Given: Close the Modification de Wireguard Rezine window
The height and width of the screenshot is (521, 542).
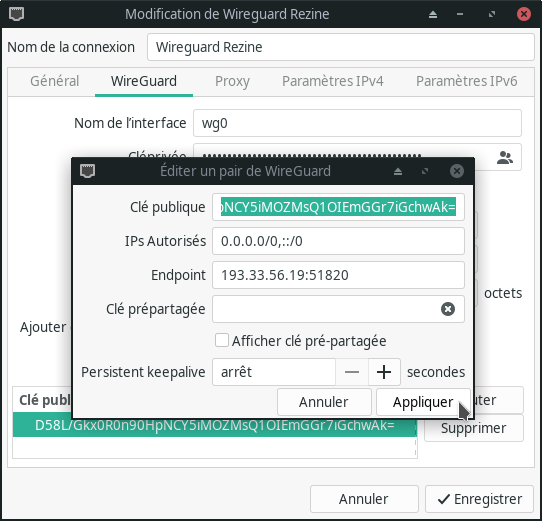Looking at the screenshot, I should (524, 14).
